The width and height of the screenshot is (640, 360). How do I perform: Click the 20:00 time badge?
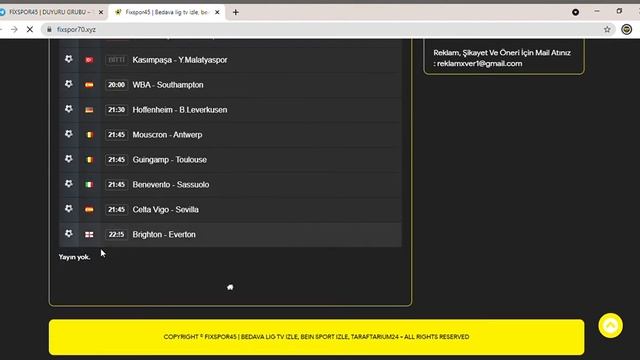[116, 85]
